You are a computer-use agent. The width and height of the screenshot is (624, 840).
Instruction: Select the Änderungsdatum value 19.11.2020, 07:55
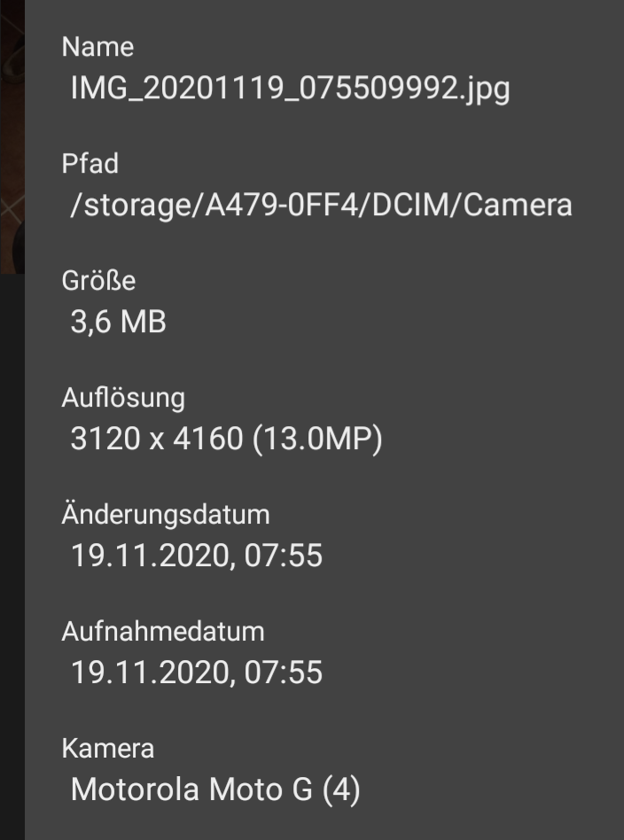tap(196, 556)
